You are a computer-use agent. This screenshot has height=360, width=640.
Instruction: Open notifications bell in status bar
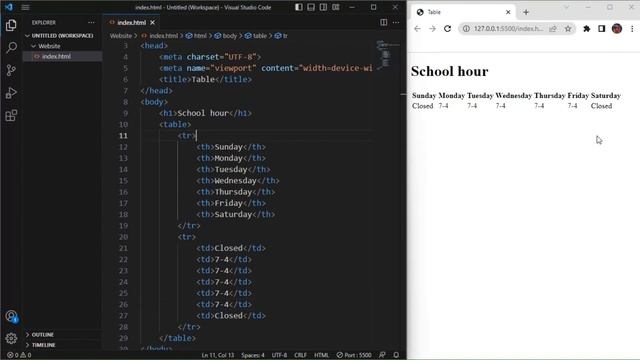(396, 355)
